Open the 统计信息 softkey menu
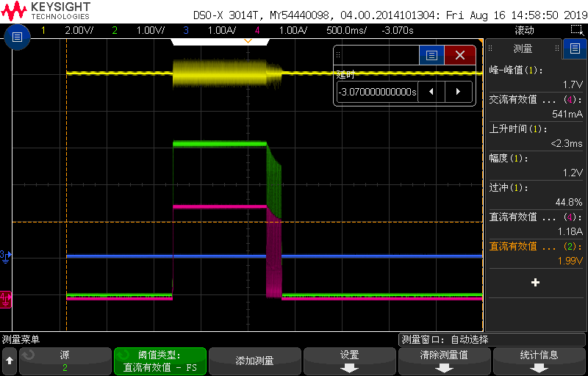Screen dimensions: 588x376 click(539, 361)
